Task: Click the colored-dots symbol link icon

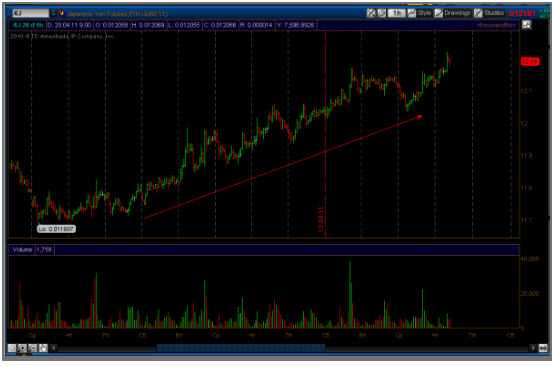Action: pos(61,13)
